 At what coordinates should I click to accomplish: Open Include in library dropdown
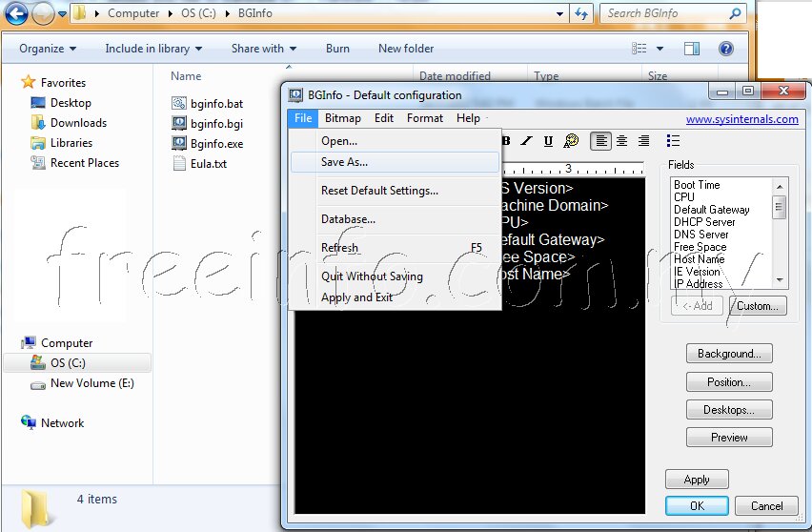click(153, 49)
